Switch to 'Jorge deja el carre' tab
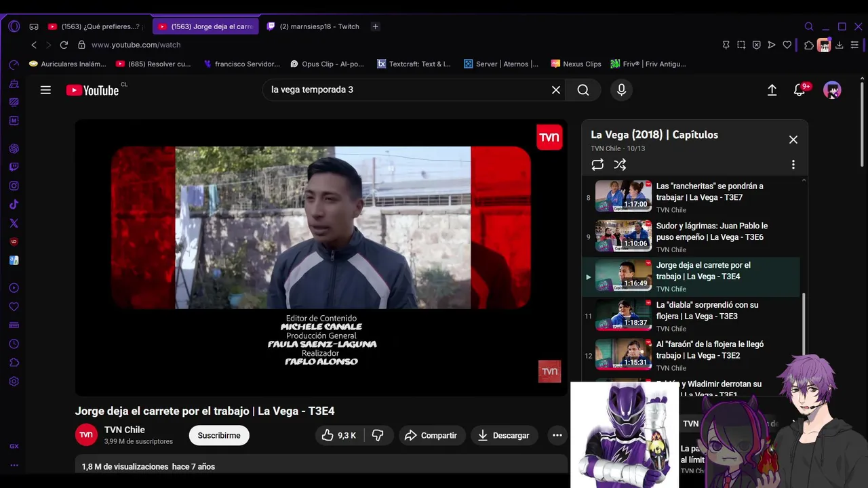Screen dimensions: 868x488 click(205, 26)
